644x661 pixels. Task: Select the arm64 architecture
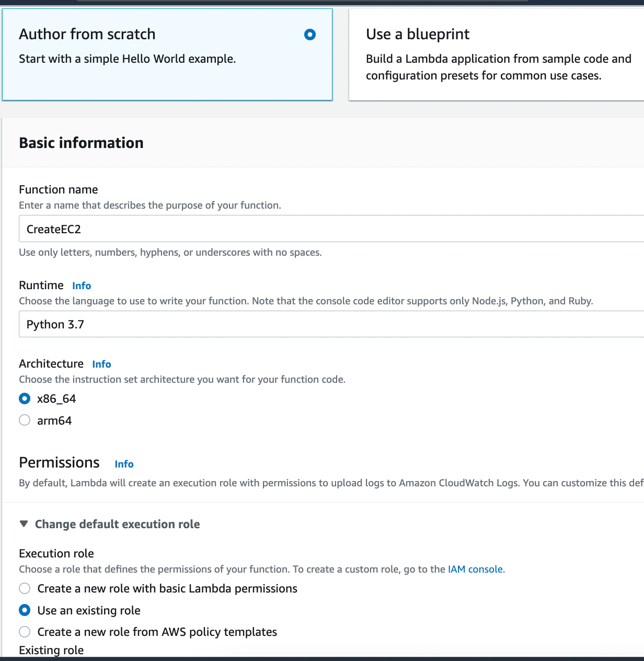coord(24,420)
